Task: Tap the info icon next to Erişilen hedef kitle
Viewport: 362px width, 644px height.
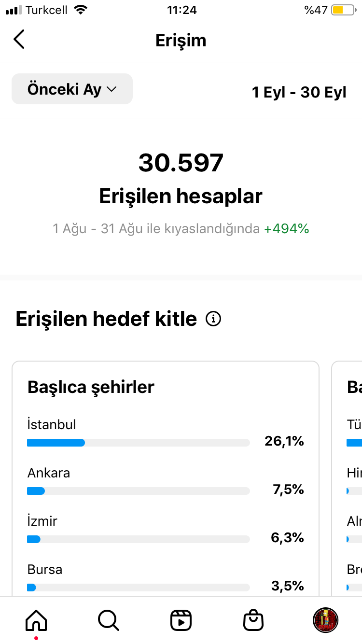Action: tap(213, 319)
